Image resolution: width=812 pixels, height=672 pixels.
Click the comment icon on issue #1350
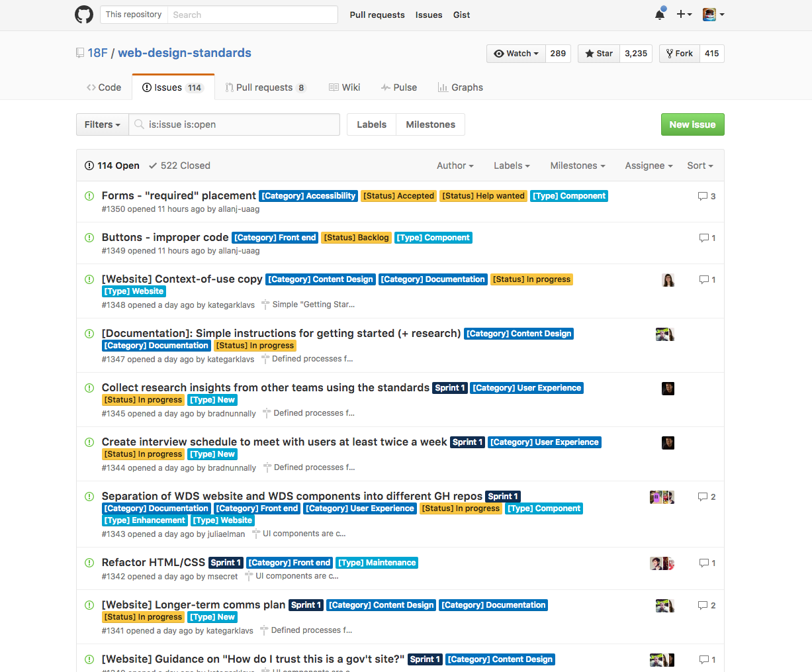tap(703, 196)
